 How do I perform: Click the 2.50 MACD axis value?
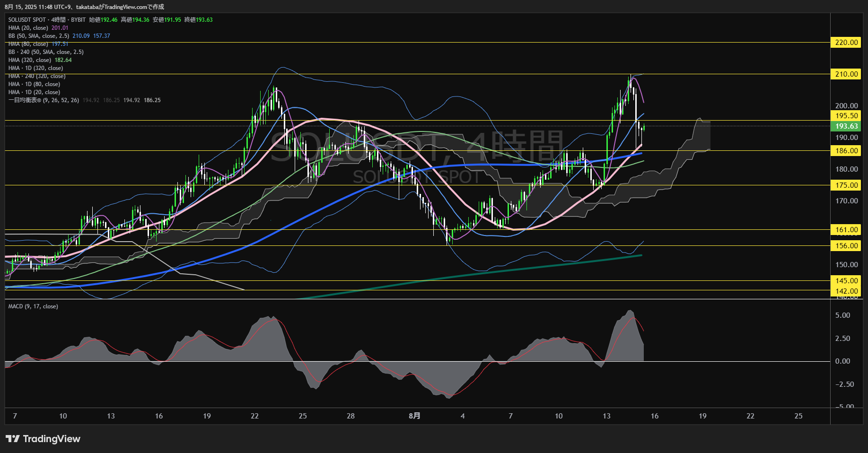842,338
